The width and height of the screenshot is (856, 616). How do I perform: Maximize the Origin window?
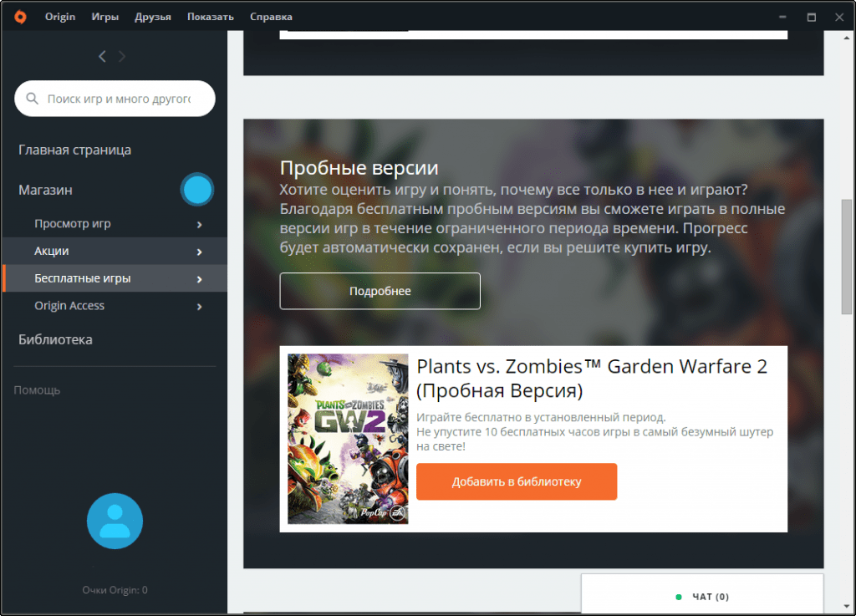pyautogui.click(x=811, y=18)
